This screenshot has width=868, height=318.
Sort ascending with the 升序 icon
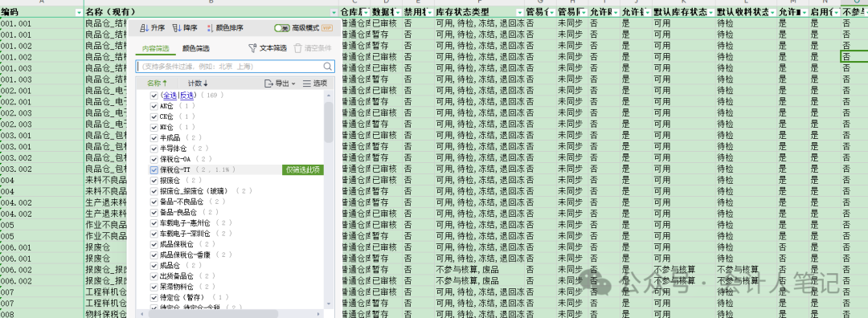(144, 28)
